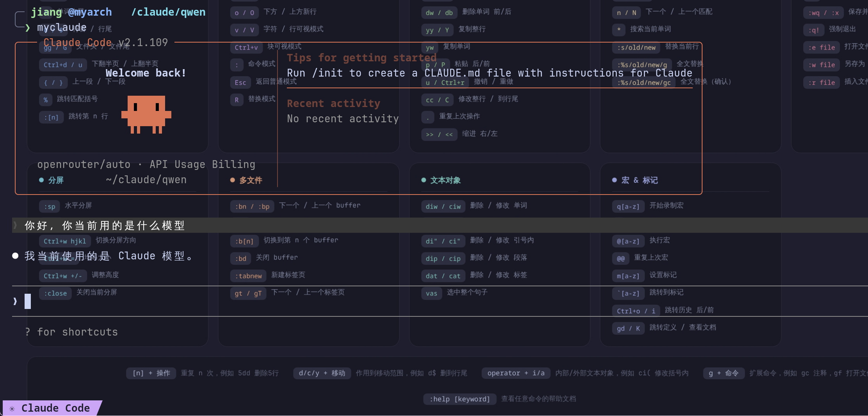Click the "dip / cip" key in cheat sheet
The height and width of the screenshot is (416, 868).
443,258
